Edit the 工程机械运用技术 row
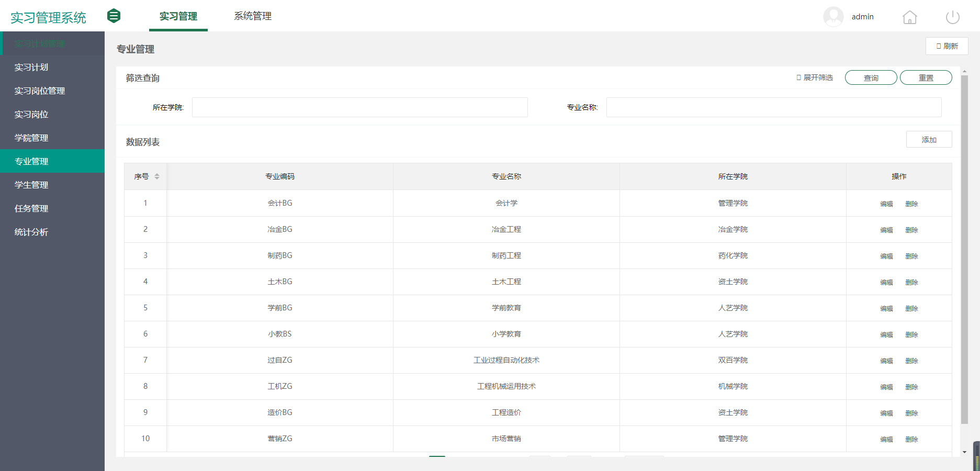 click(886, 387)
